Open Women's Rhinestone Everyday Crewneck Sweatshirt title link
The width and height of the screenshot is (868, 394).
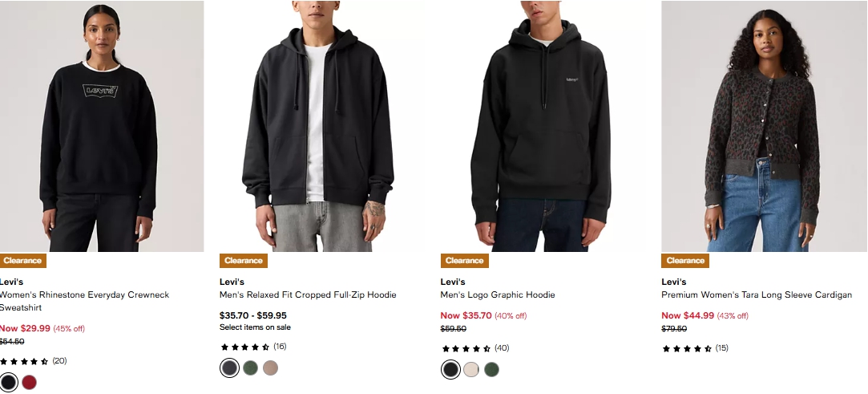[x=84, y=294]
